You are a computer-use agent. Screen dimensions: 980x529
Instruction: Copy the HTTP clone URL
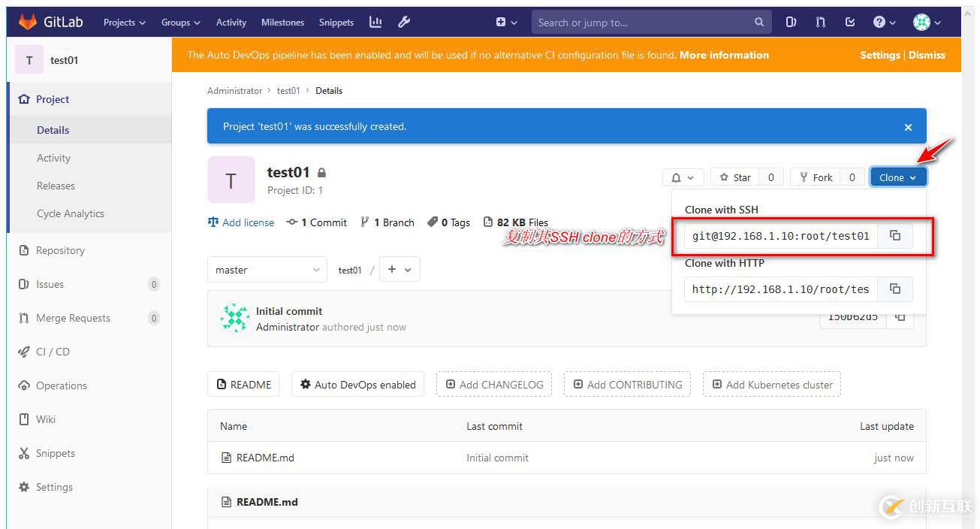pos(895,289)
